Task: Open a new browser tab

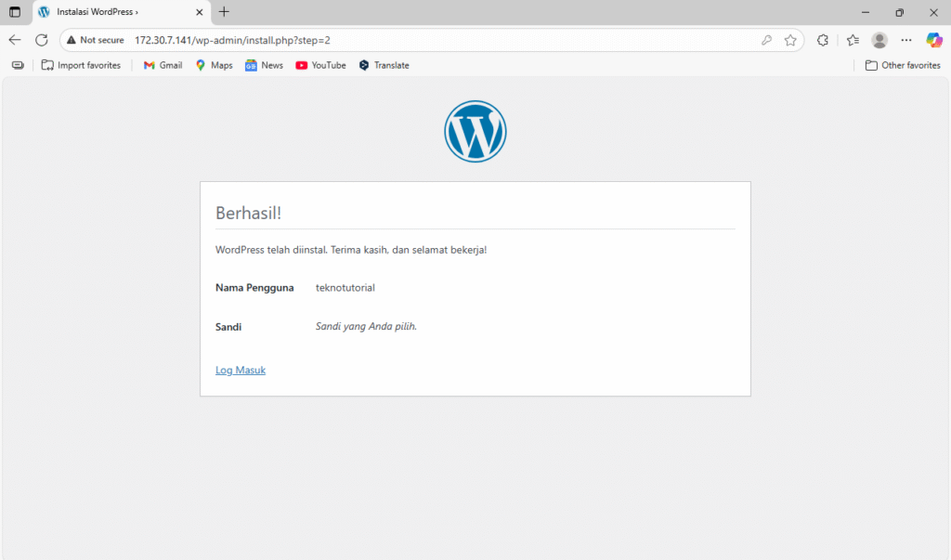Action: click(x=224, y=11)
